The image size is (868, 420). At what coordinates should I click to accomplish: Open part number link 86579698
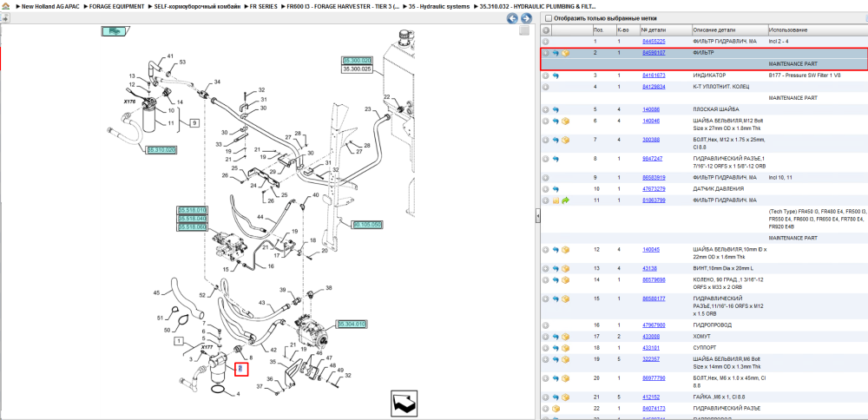coord(654,280)
